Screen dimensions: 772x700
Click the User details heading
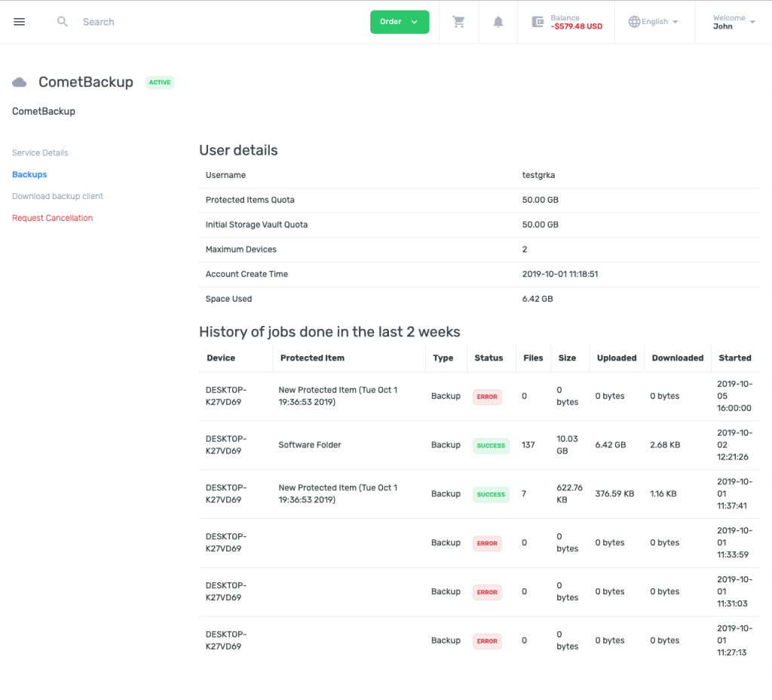tap(238, 150)
